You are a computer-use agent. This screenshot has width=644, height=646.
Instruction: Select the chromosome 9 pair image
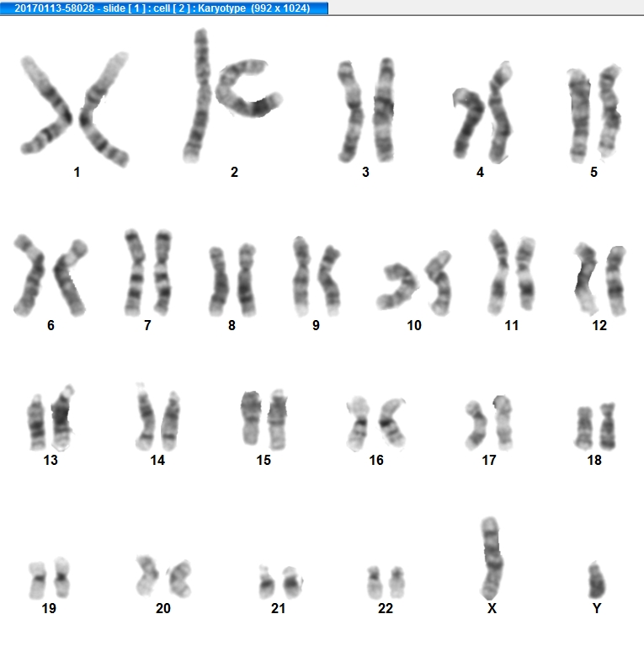click(317, 276)
